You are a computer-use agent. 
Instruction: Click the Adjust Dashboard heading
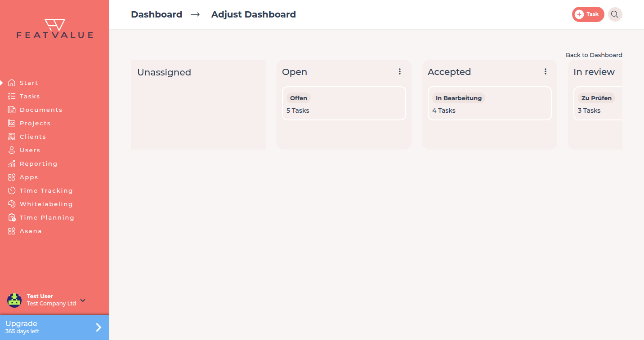click(x=254, y=14)
